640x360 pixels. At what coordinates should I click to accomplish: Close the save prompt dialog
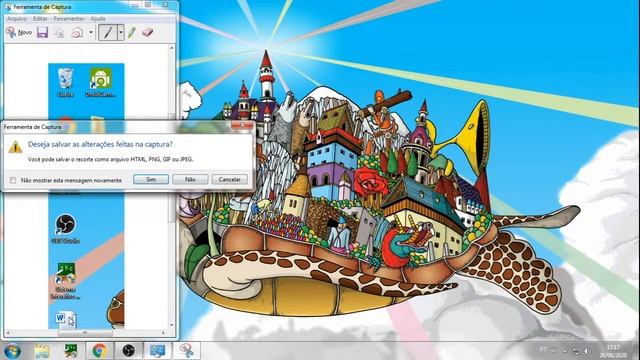click(x=242, y=125)
